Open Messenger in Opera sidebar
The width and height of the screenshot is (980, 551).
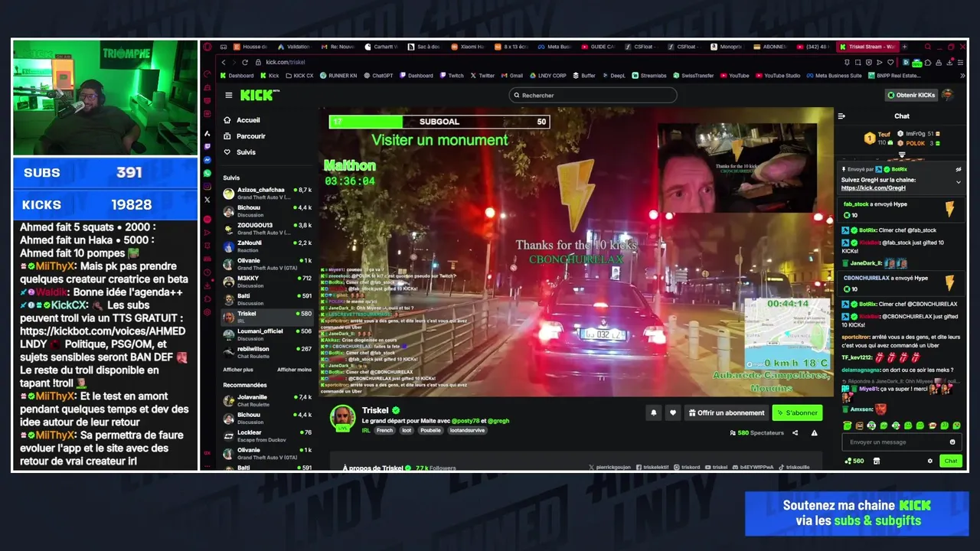207,160
